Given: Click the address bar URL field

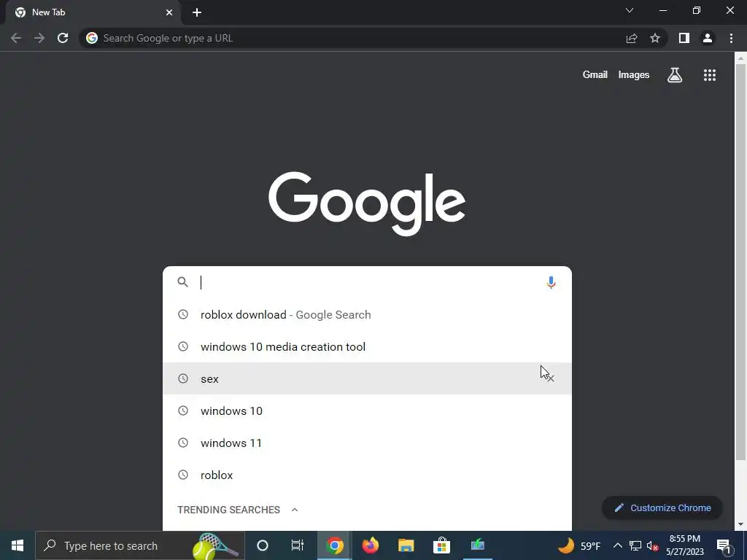Looking at the screenshot, I should pos(352,38).
